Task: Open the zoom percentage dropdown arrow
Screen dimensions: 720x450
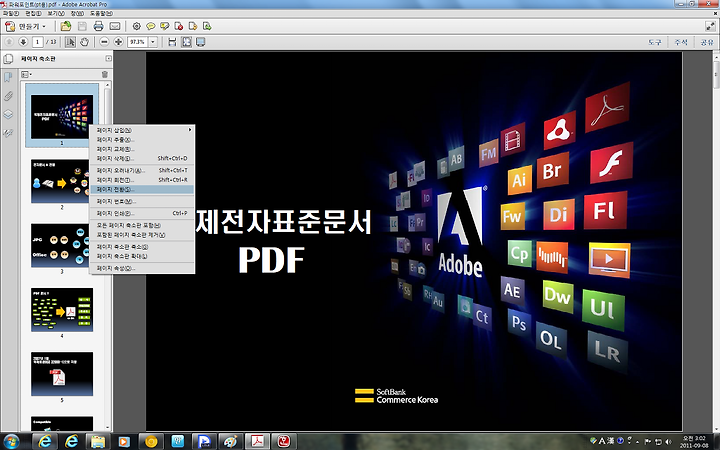Action: [153, 42]
